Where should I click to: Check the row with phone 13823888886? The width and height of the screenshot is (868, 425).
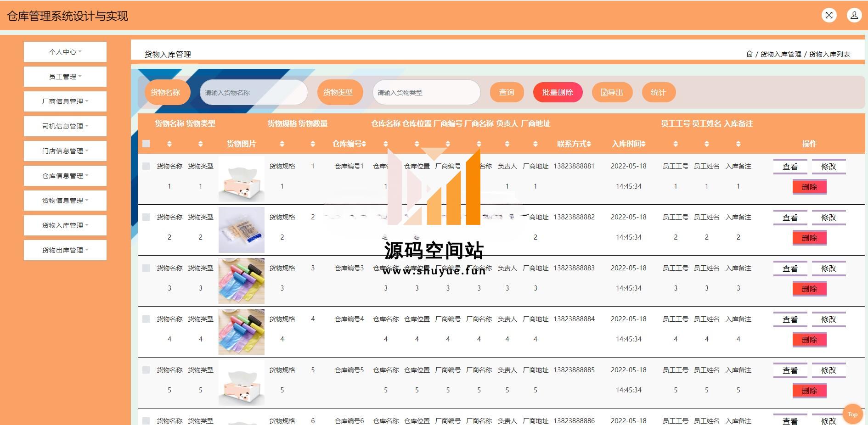146,421
